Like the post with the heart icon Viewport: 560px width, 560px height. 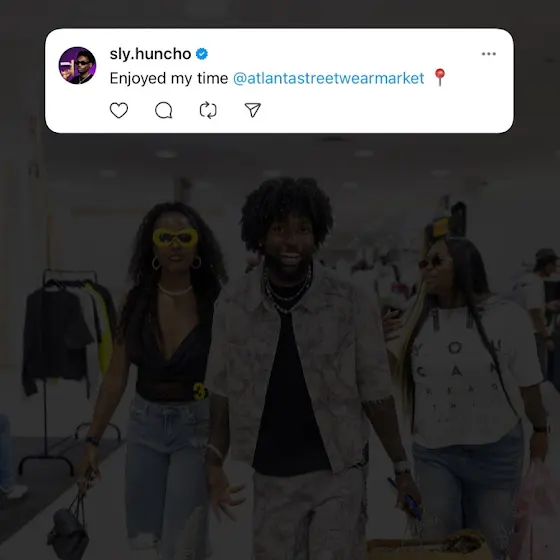pos(119,110)
